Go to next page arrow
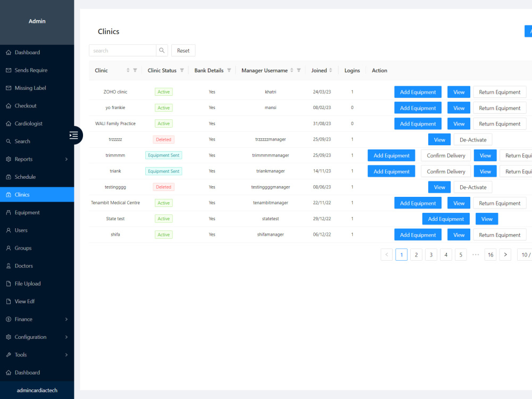 505,255
